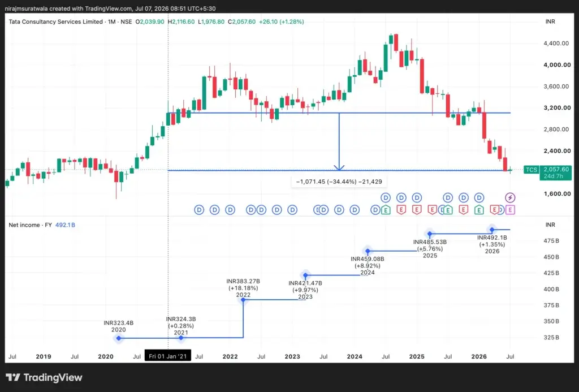This screenshot has width=579, height=392.
Task: Click the 2,057.60 current price tag
Action: (556, 169)
